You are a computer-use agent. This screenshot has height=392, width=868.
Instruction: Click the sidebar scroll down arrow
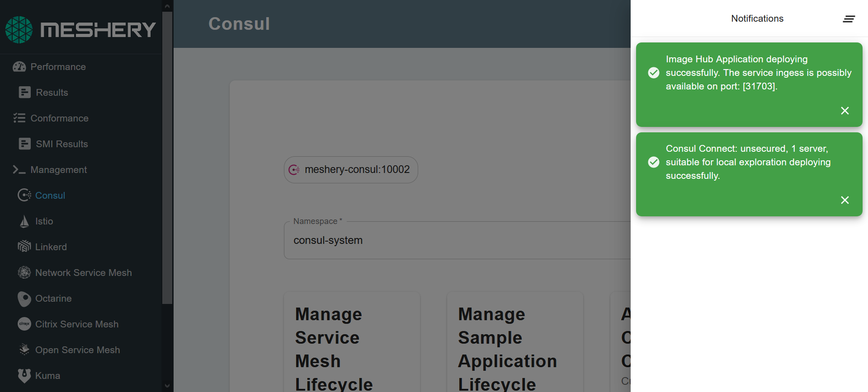[167, 386]
